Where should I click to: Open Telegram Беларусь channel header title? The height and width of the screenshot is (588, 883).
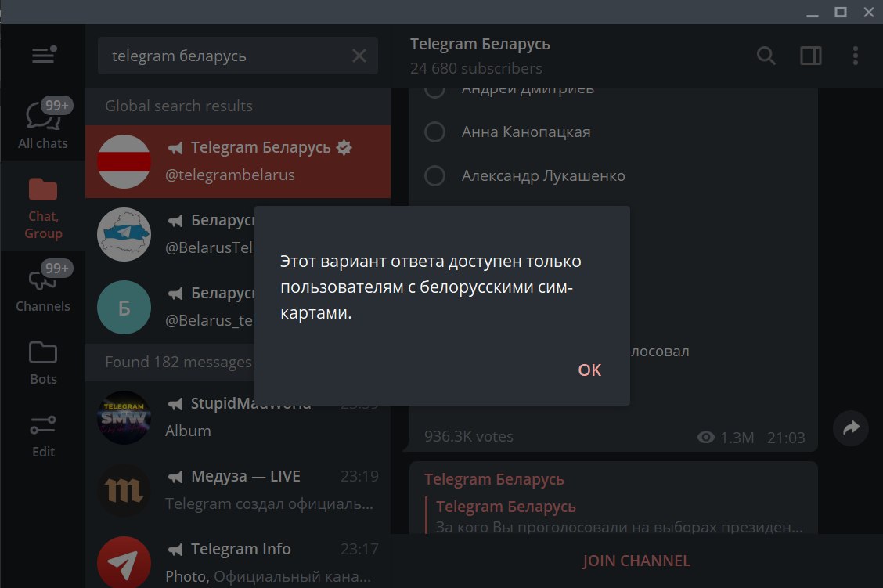point(480,44)
